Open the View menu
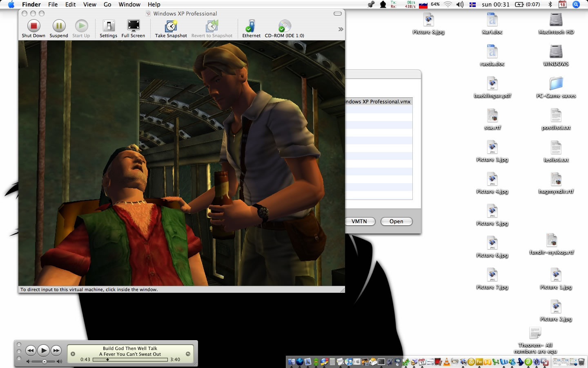The height and width of the screenshot is (368, 588). pyautogui.click(x=90, y=4)
